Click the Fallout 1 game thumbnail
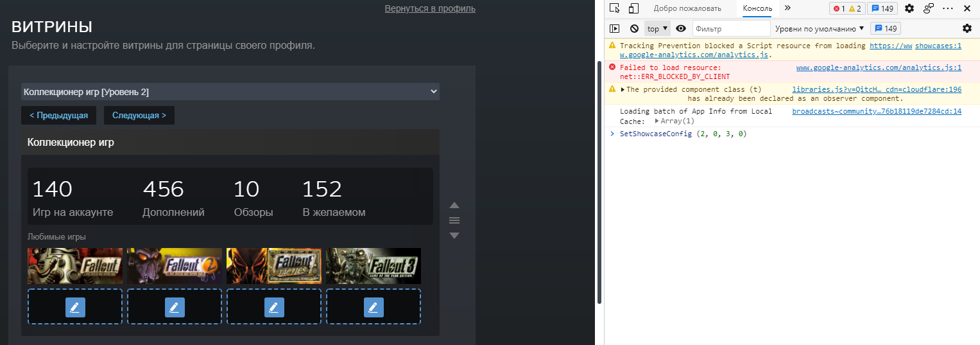 pyautogui.click(x=75, y=266)
